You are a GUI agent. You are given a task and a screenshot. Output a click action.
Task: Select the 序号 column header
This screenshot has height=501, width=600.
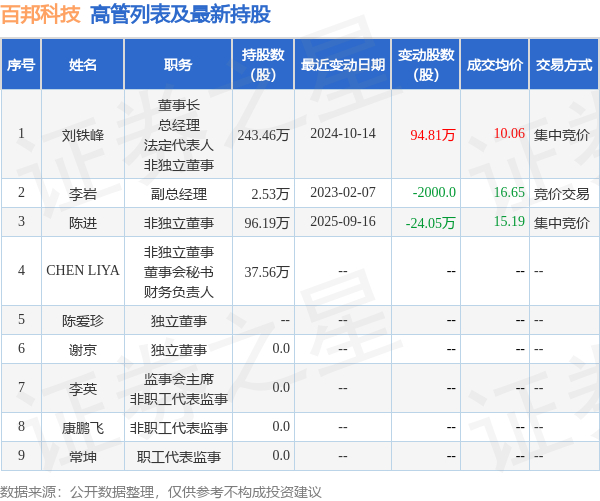[x=21, y=65]
